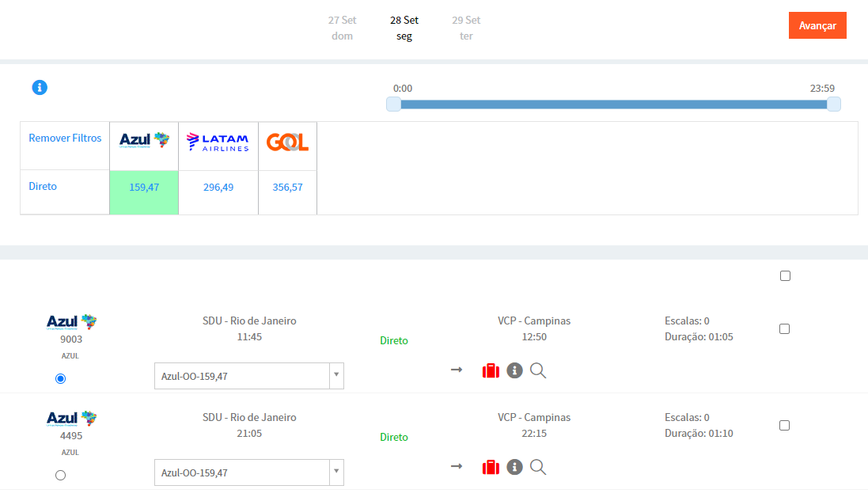This screenshot has height=497, width=868.
Task: Click the Avançar button
Action: pyautogui.click(x=817, y=25)
